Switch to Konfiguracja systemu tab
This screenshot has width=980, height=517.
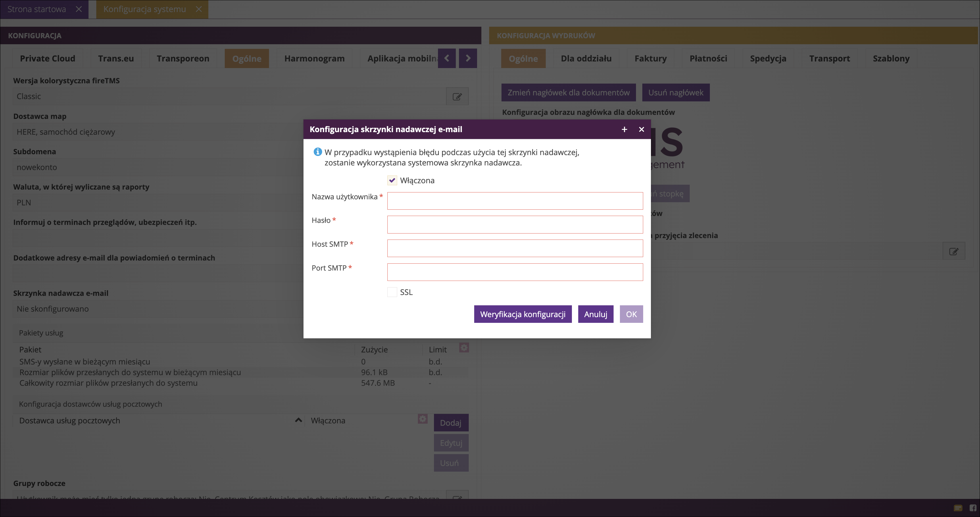coord(145,9)
